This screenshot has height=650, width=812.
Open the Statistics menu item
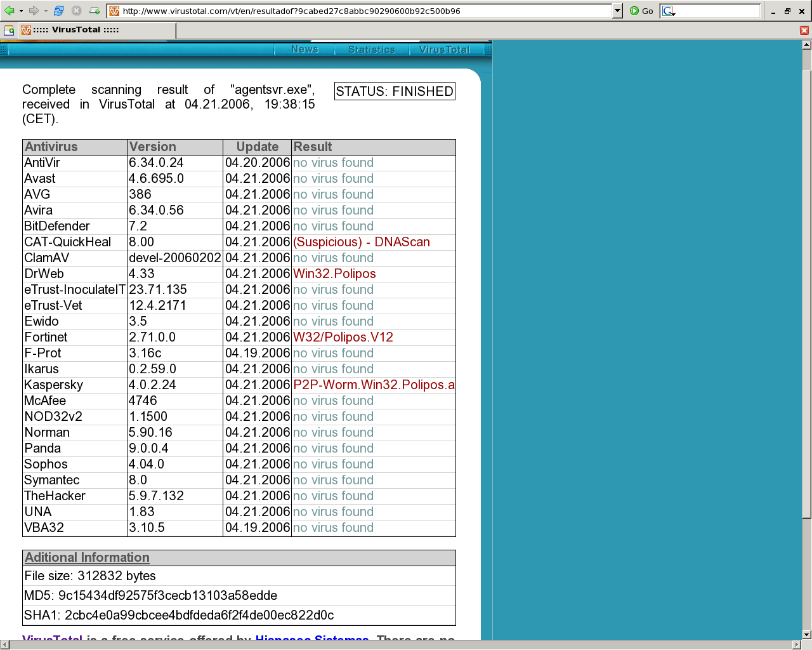tap(372, 50)
